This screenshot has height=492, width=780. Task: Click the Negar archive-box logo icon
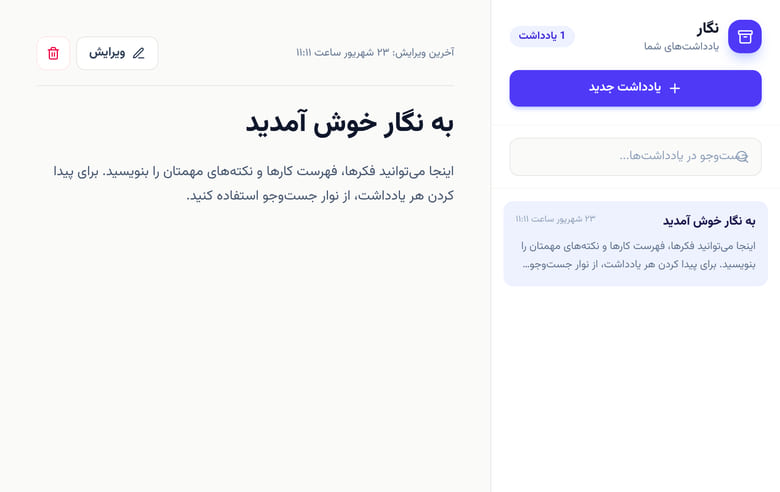pyautogui.click(x=744, y=36)
